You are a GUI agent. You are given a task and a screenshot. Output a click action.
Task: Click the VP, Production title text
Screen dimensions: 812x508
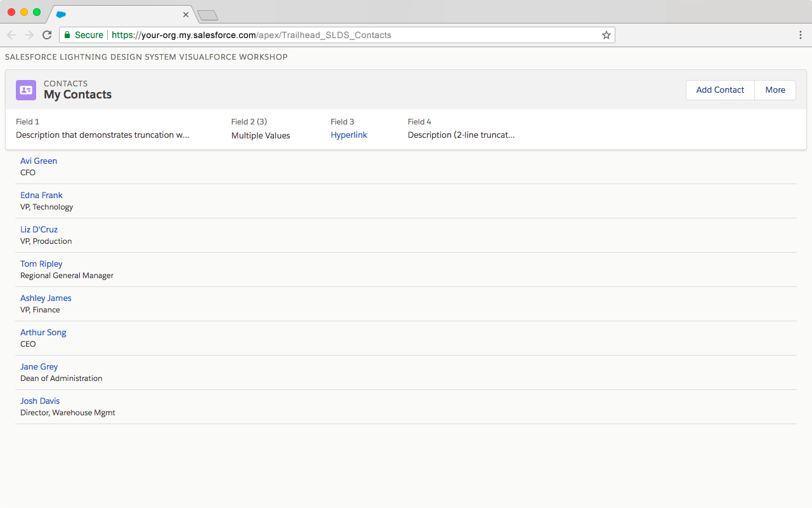click(46, 241)
